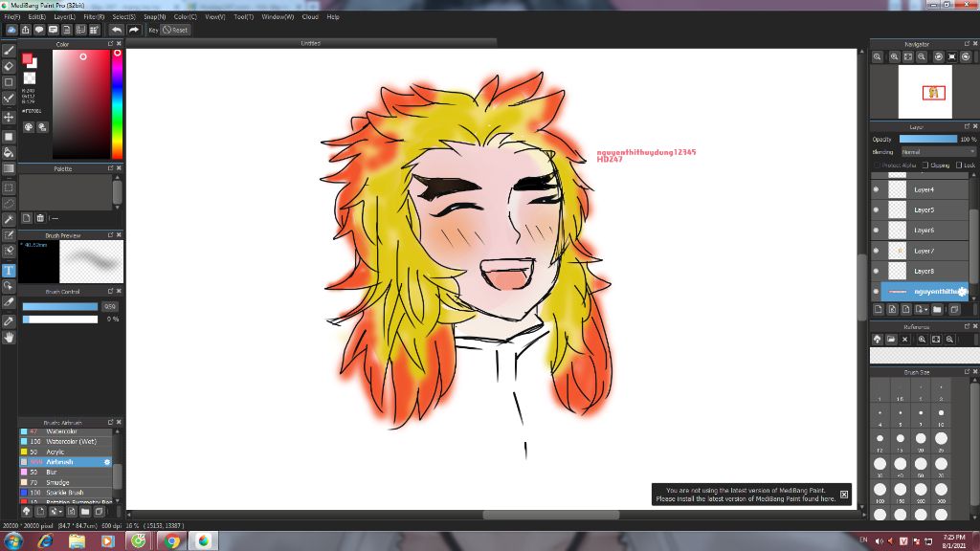Select the Bucket fill tool
Image resolution: width=980 pixels, height=551 pixels.
point(9,152)
